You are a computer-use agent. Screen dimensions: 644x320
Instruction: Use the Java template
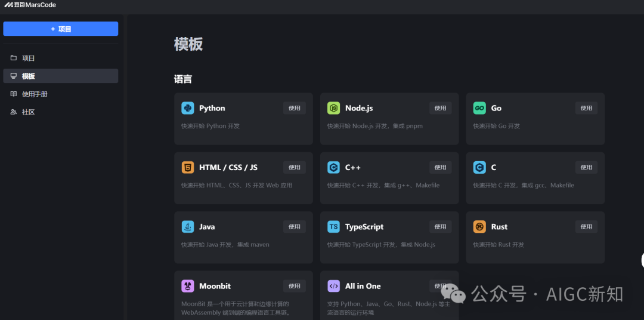(295, 227)
